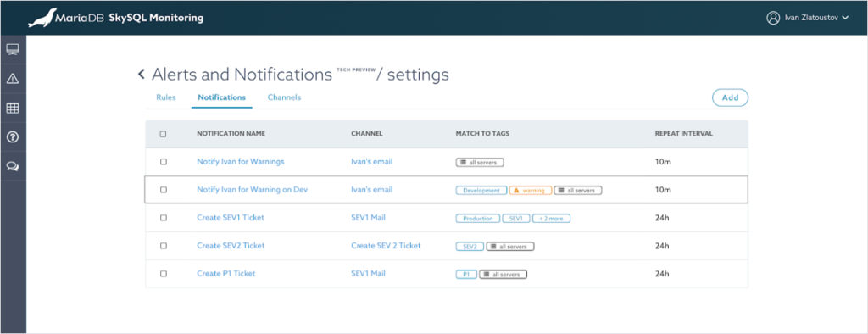Click the NOTIFICATION NAME column header
The height and width of the screenshot is (334, 868).
coord(231,133)
